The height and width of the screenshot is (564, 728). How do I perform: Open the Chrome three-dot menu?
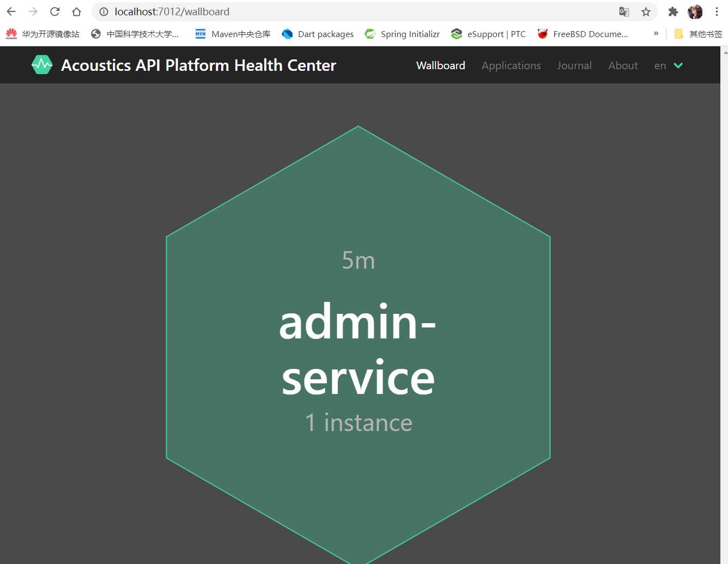[717, 11]
